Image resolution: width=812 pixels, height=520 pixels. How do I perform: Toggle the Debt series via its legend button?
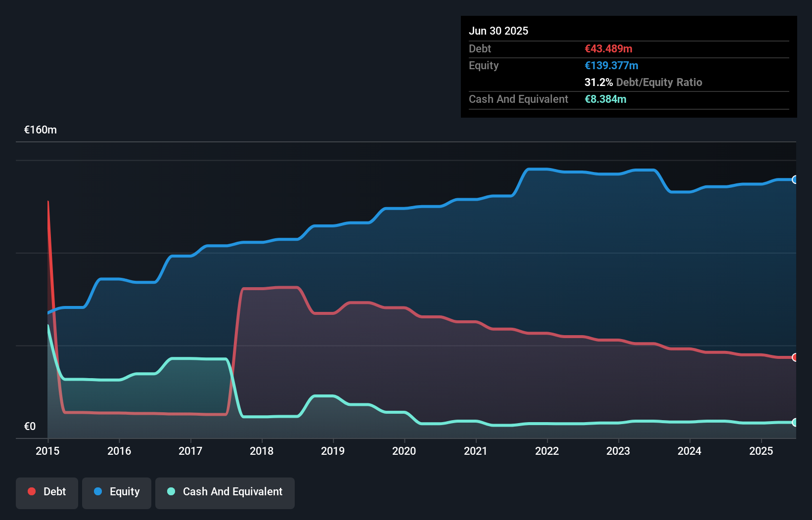click(x=47, y=492)
